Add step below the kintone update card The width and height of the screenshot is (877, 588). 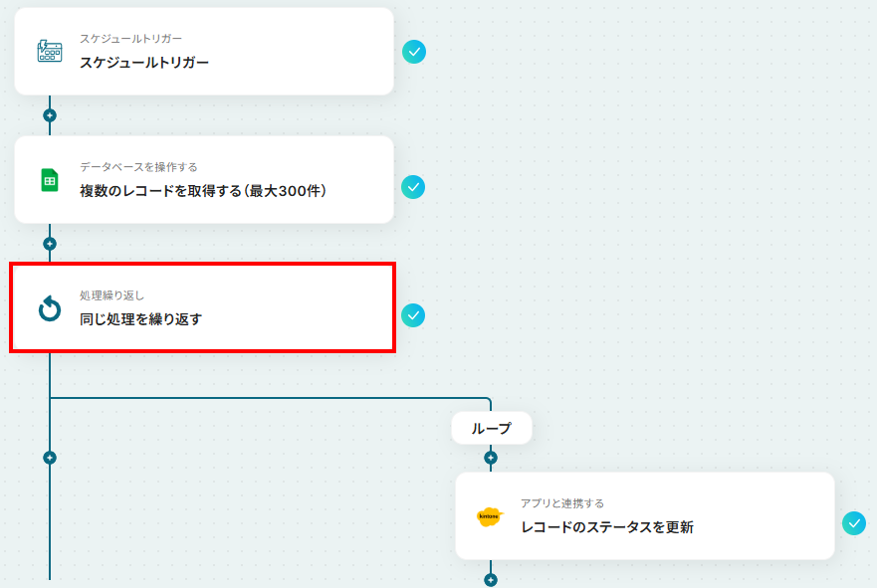491,580
